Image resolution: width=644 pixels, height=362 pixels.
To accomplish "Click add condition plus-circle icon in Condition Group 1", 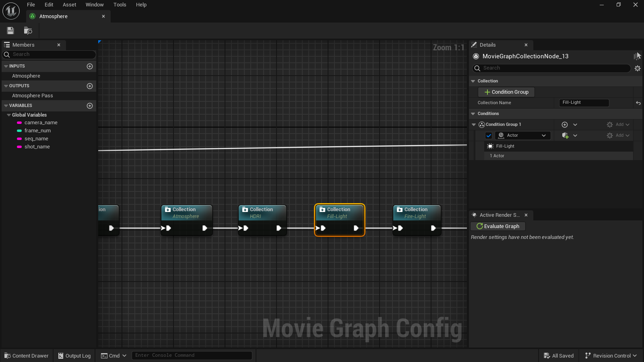I will click(565, 125).
